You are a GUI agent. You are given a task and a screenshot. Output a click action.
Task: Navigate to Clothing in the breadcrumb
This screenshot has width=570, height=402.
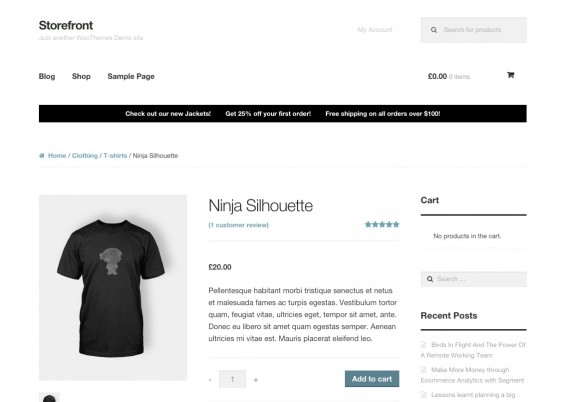85,156
